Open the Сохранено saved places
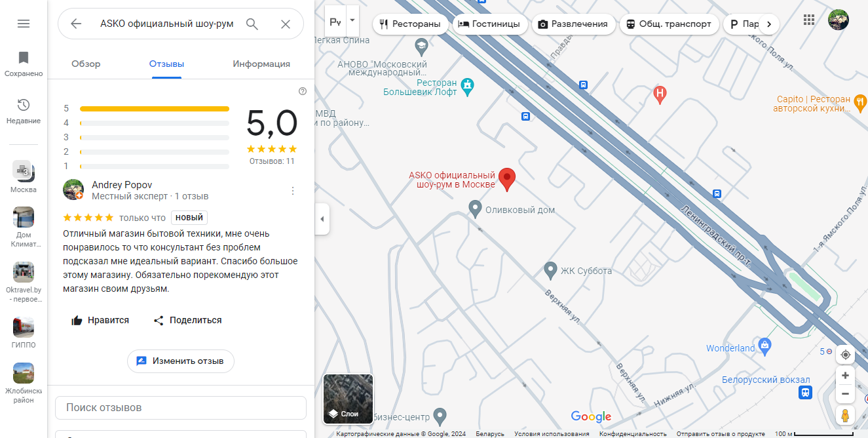The height and width of the screenshot is (438, 868). point(24,64)
